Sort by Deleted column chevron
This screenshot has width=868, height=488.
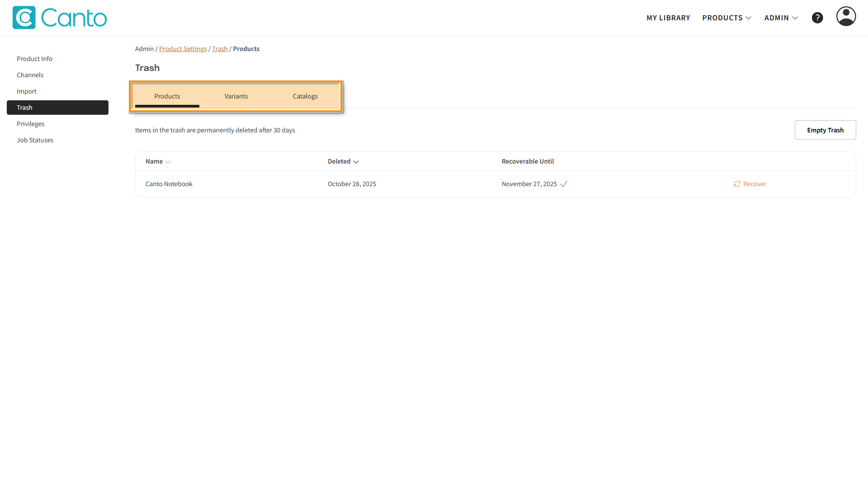pyautogui.click(x=356, y=162)
